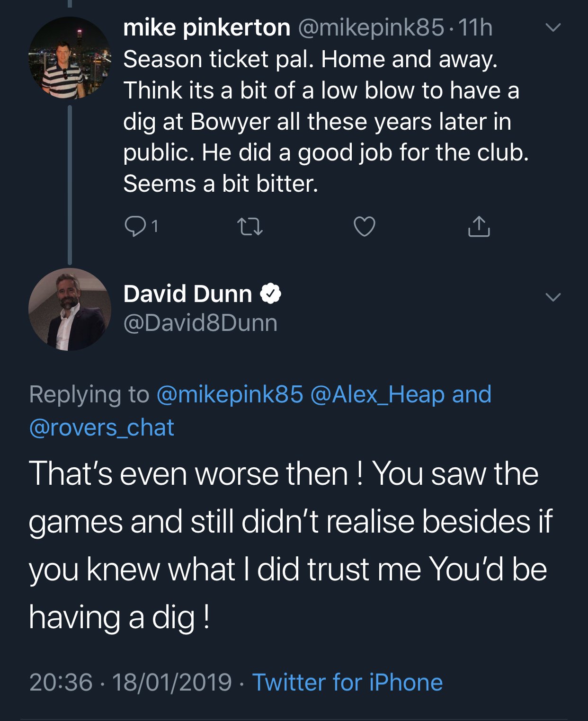Open the chevron menu on David Dunn's tweet

pos(553,297)
